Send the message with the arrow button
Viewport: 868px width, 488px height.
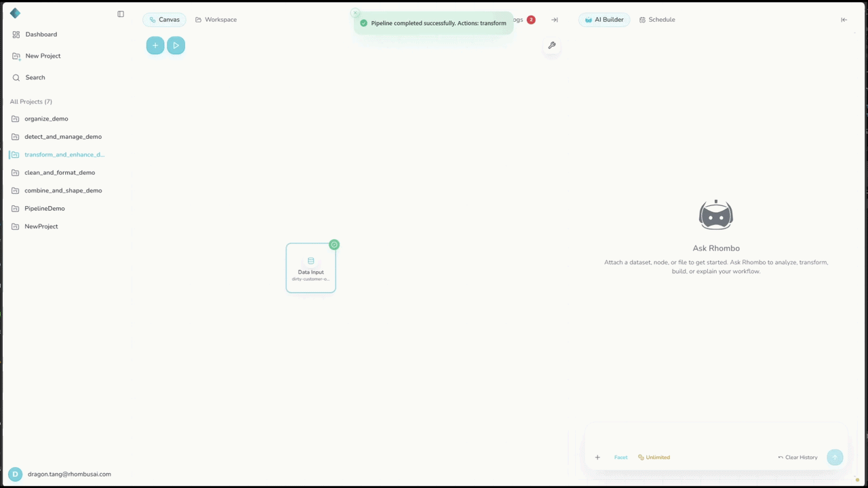tap(835, 457)
